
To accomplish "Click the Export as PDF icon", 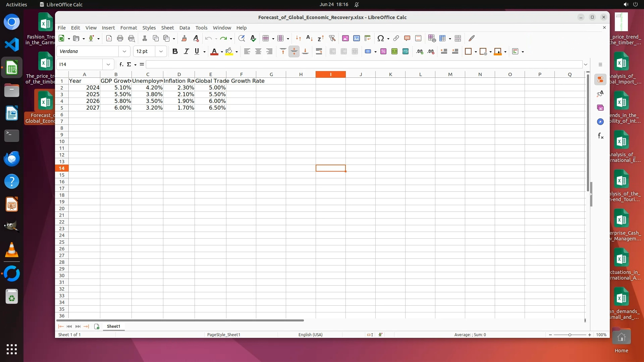I will point(109,39).
